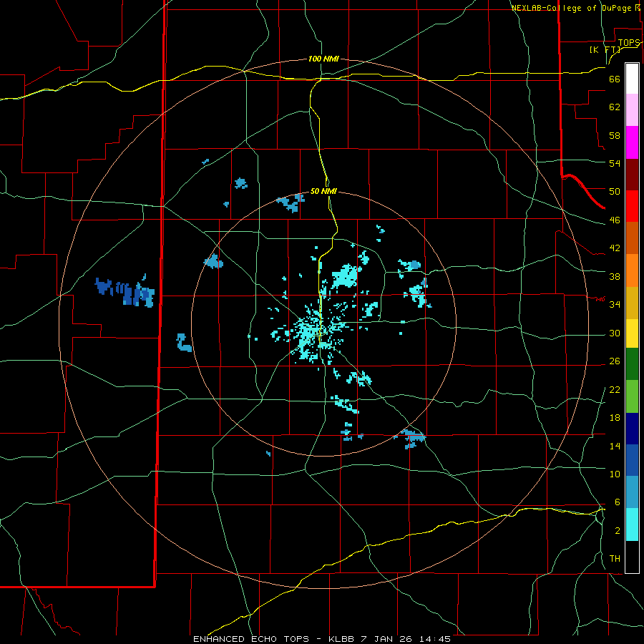Click the orange 38 kft legend swatch
Viewport: 644px width, 644px height.
click(x=632, y=270)
